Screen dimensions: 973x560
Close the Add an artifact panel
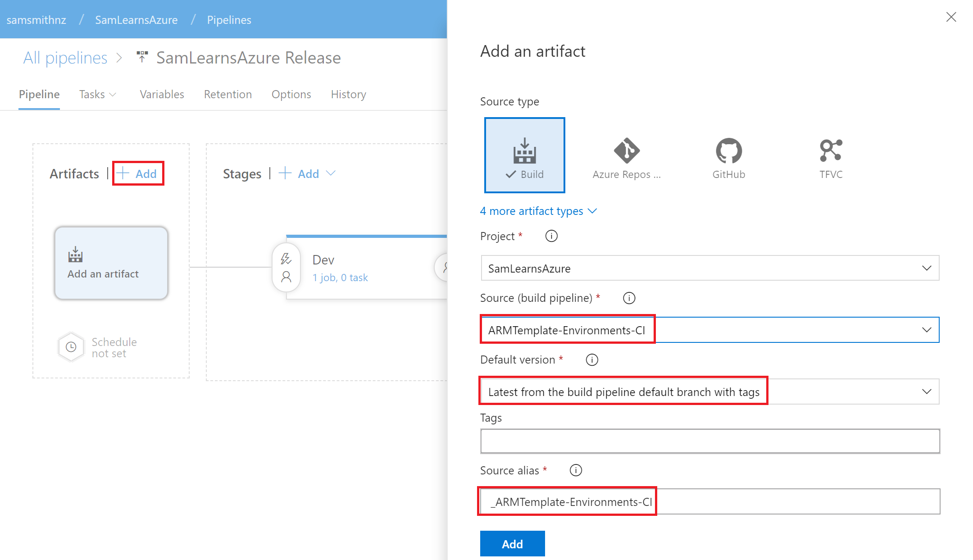coord(951,17)
